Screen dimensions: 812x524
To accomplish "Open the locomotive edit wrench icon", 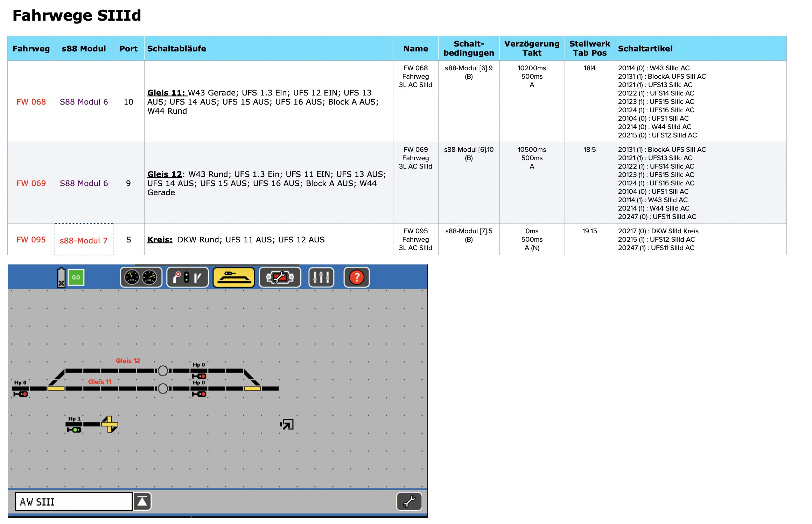I will tap(280, 277).
